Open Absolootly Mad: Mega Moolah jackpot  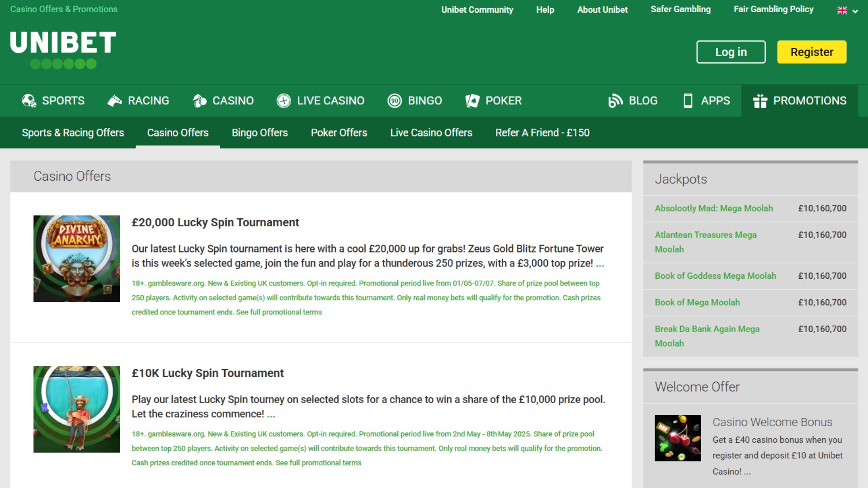[714, 208]
